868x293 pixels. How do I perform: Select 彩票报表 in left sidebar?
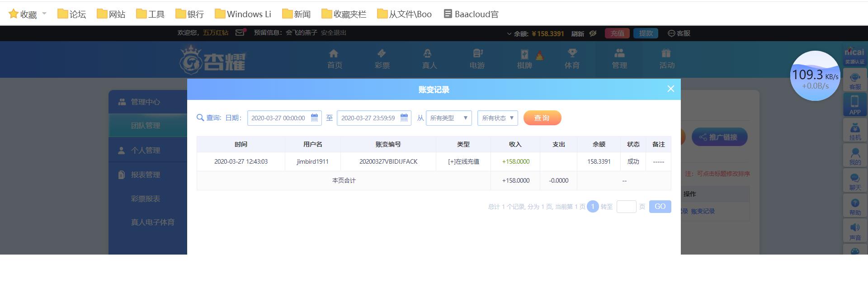point(146,198)
